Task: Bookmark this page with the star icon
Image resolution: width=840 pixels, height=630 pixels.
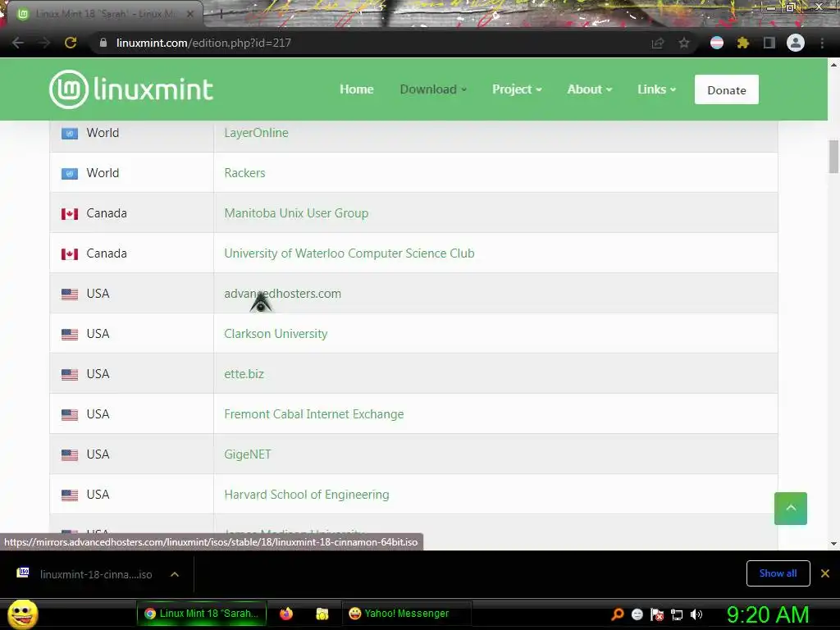Action: (684, 43)
